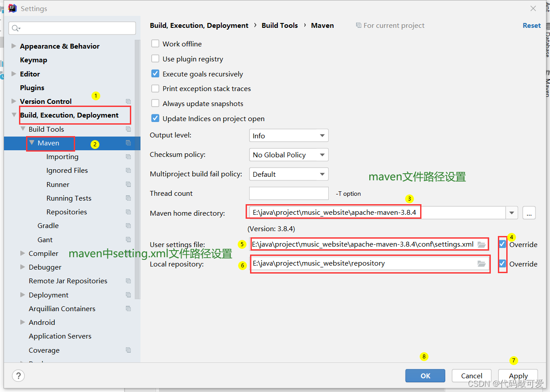
Task: Uncheck Execute goals recursively
Action: [155, 74]
